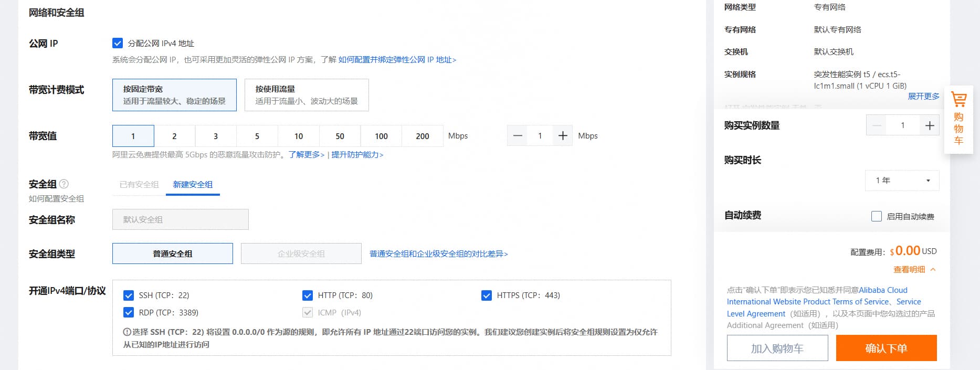Click the shopping cart icon
This screenshot has height=370, width=980.
pyautogui.click(x=958, y=100)
